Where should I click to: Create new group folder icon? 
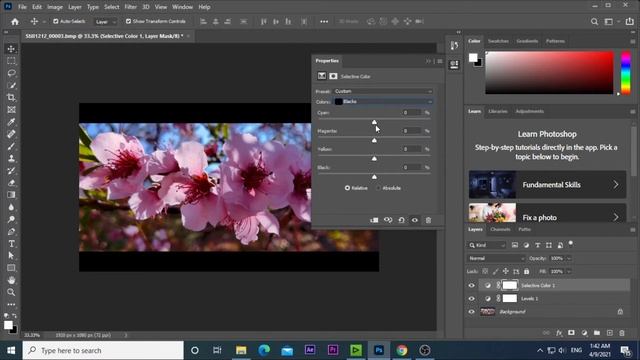[x=597, y=333]
